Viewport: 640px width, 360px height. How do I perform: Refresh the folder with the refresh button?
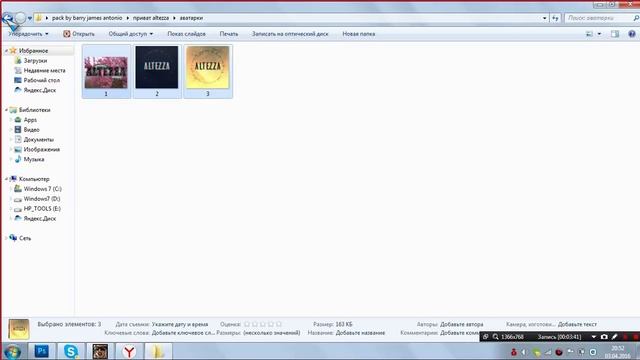coord(555,18)
